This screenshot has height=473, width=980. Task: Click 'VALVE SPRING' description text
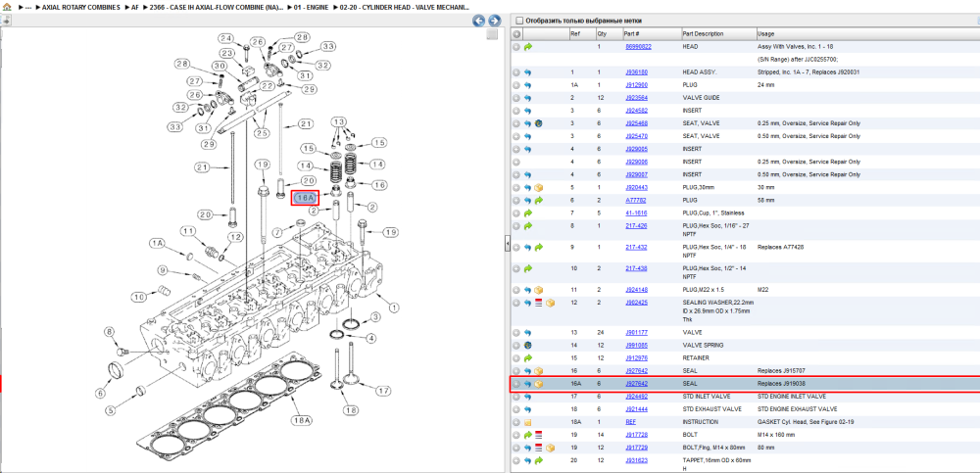(x=703, y=346)
